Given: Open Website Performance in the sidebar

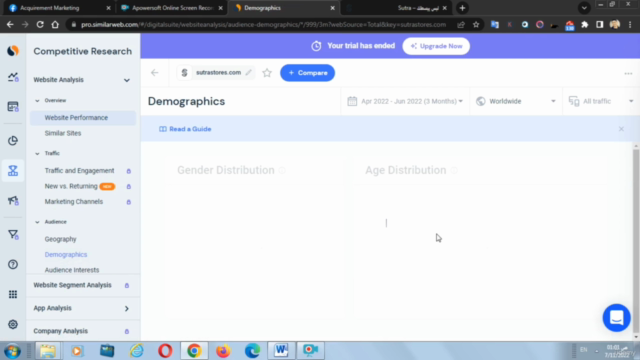Looking at the screenshot, I should click(83, 118).
